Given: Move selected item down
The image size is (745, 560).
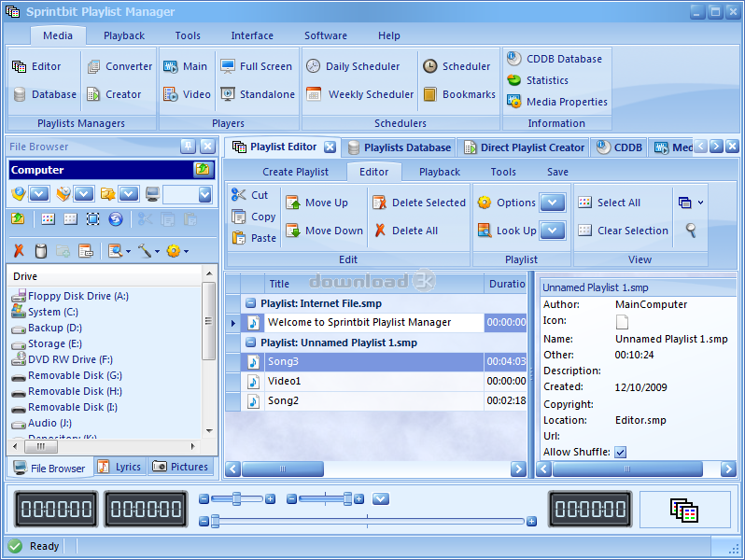Looking at the screenshot, I should tap(324, 231).
